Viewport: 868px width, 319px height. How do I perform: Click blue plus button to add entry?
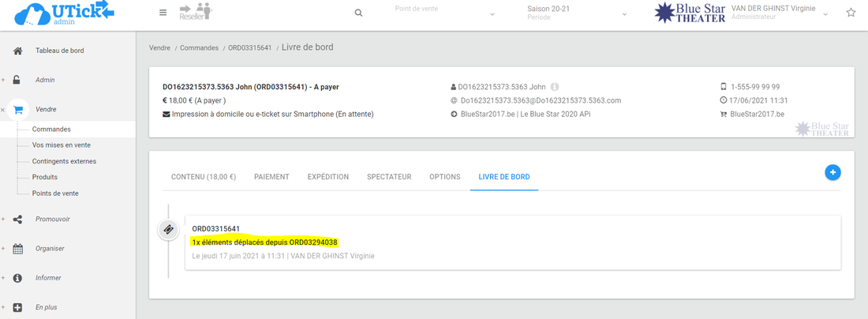click(x=832, y=172)
